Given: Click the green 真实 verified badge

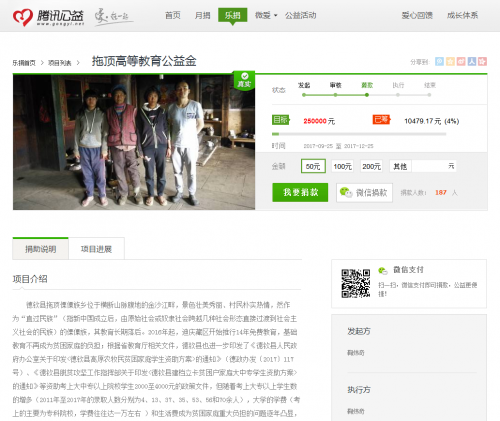Looking at the screenshot, I should coord(244,80).
